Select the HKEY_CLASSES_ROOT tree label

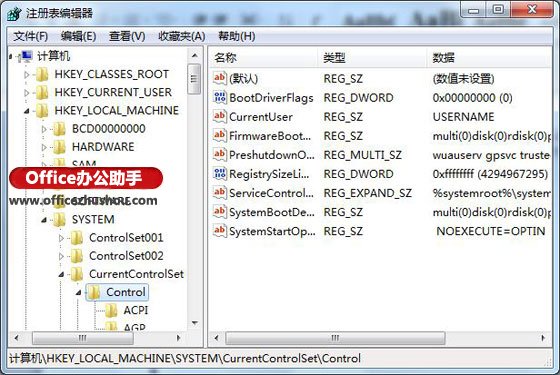[111, 74]
